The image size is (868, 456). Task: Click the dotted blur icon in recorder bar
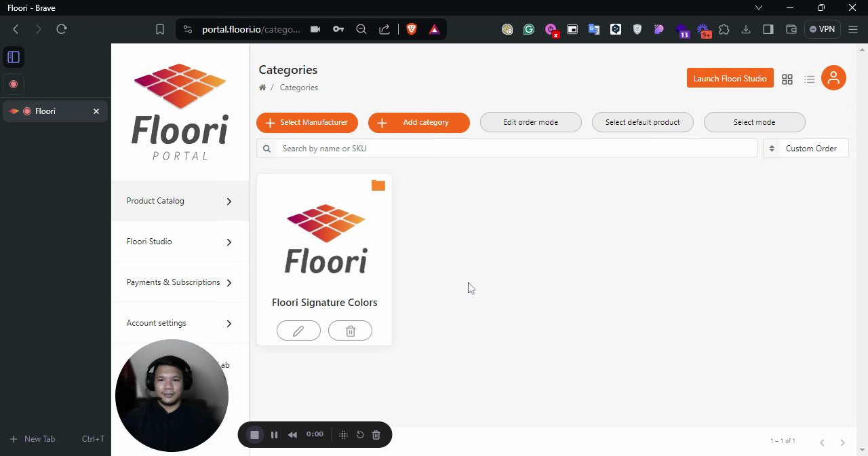[343, 435]
